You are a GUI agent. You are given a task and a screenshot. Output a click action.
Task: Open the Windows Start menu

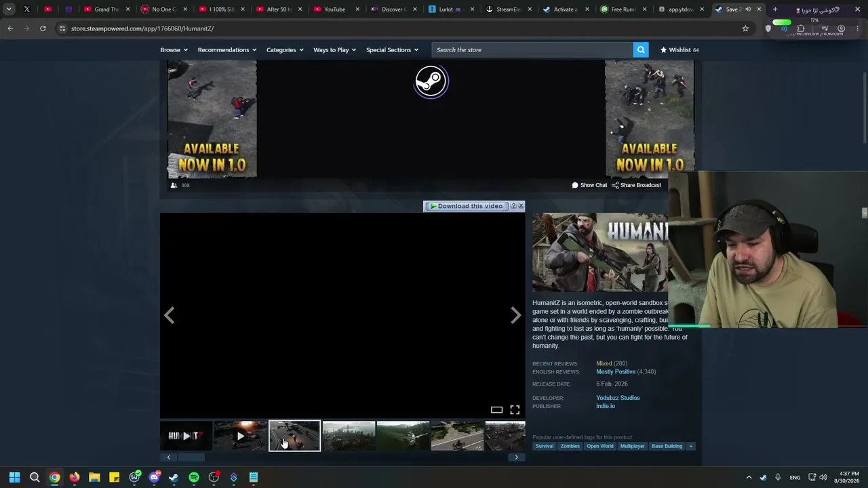(x=14, y=477)
